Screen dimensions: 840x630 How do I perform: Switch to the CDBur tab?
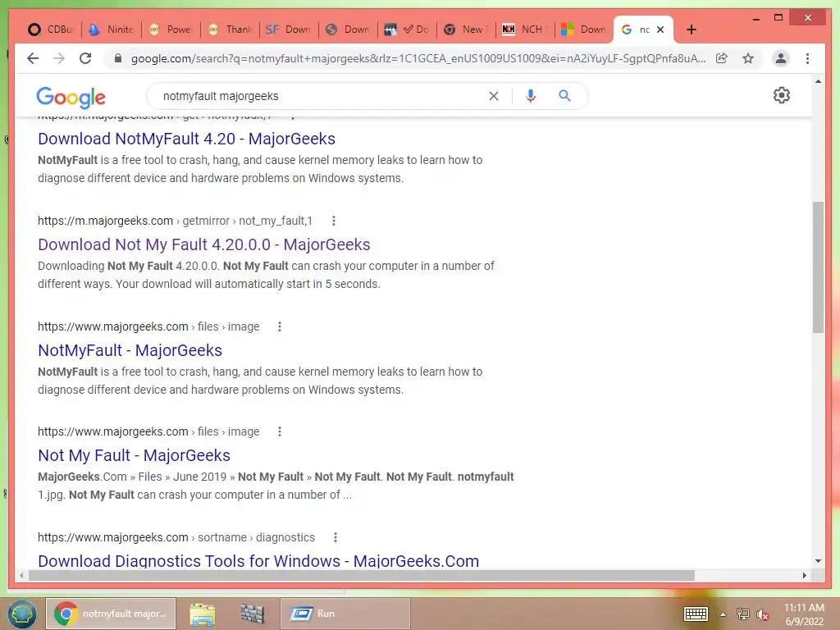click(x=50, y=30)
